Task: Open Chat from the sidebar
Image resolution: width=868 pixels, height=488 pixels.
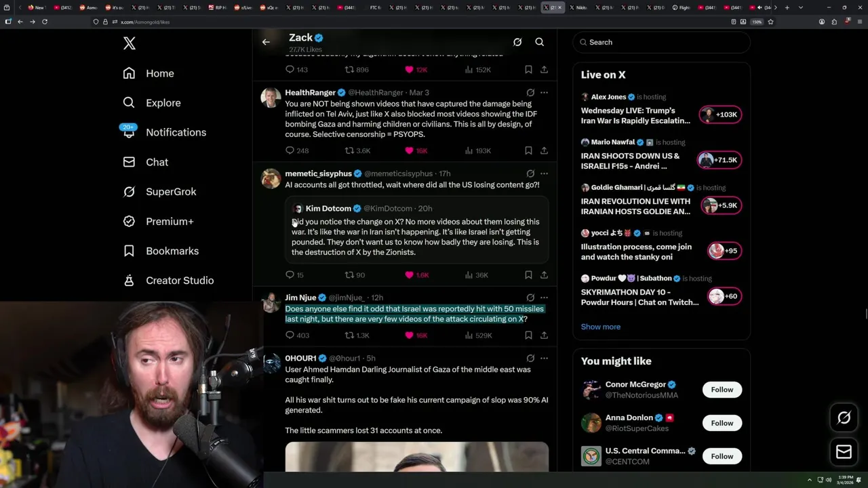Action: point(146,162)
